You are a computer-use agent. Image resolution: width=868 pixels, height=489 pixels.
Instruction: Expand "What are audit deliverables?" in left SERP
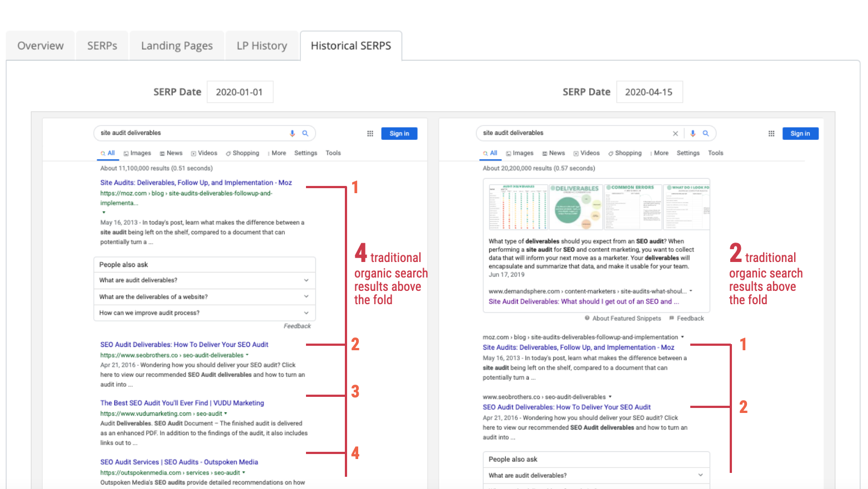coord(306,280)
